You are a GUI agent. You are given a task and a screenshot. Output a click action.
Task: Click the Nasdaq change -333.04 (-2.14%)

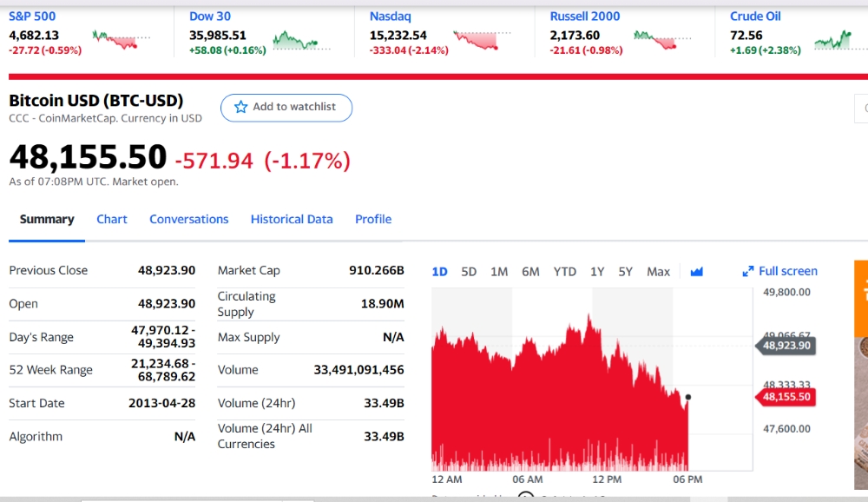coord(409,50)
